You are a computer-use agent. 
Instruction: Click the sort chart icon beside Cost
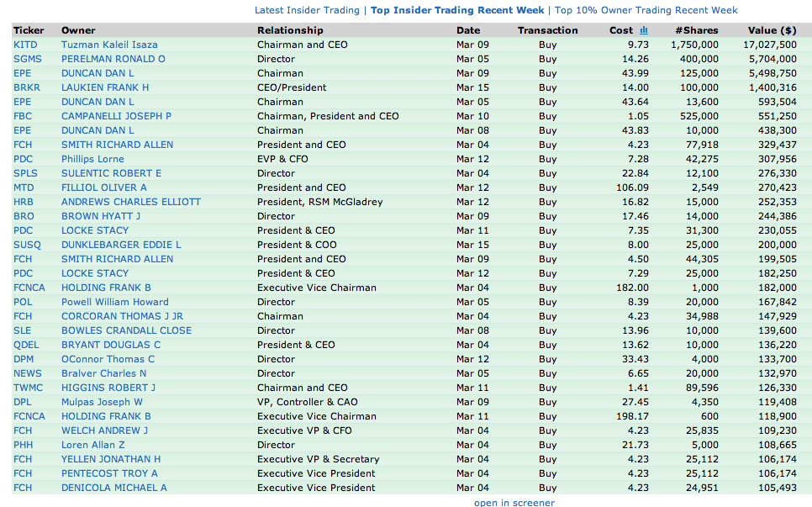pos(644,30)
